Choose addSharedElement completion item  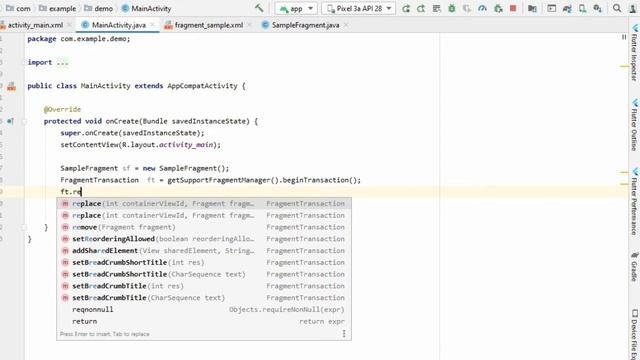204,251
